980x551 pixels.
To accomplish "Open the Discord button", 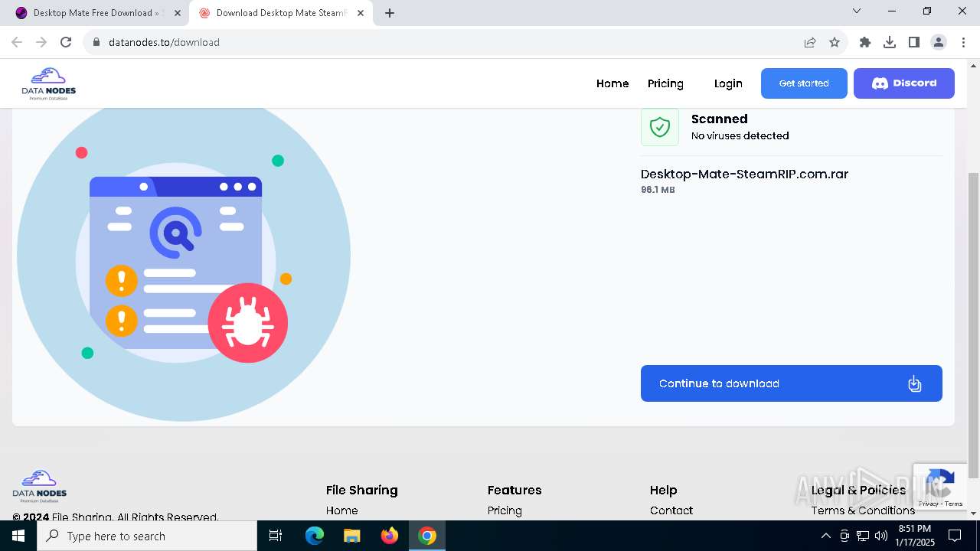I will coord(904,83).
